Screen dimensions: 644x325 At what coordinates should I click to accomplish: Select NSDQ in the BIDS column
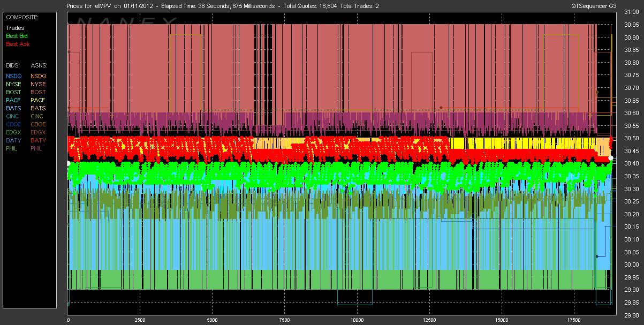coord(14,76)
